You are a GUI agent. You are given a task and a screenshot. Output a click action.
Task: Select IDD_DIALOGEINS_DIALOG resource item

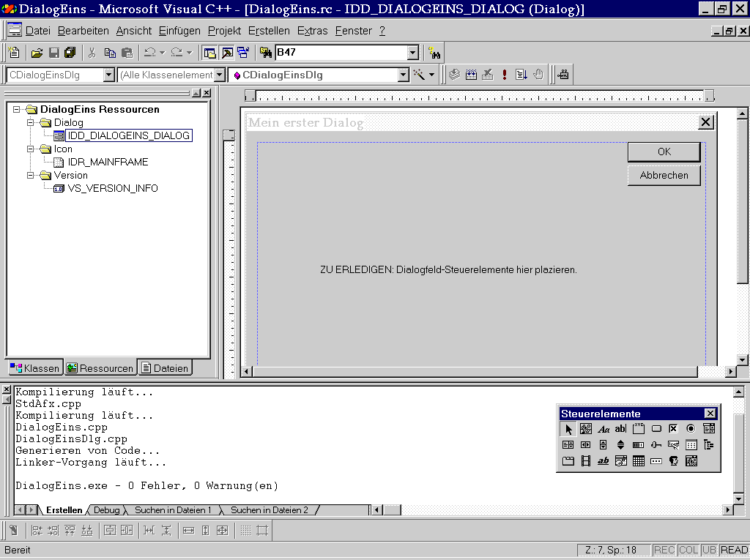[129, 136]
